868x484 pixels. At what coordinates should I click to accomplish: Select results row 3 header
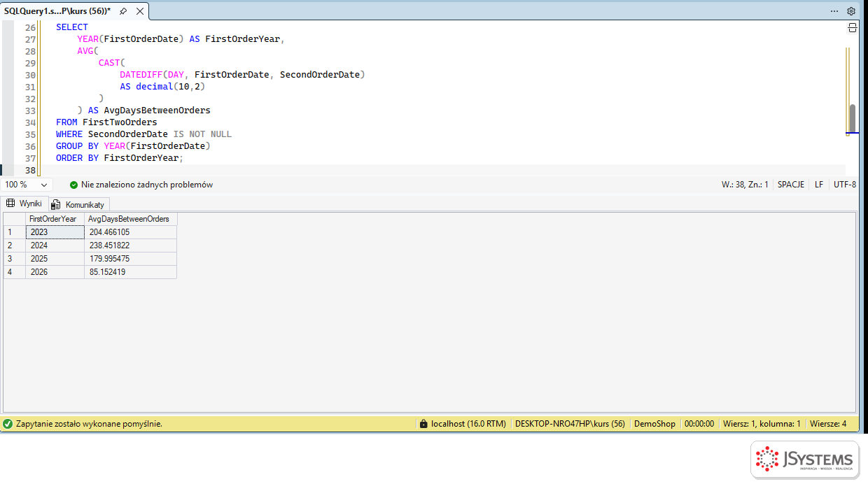click(15, 259)
